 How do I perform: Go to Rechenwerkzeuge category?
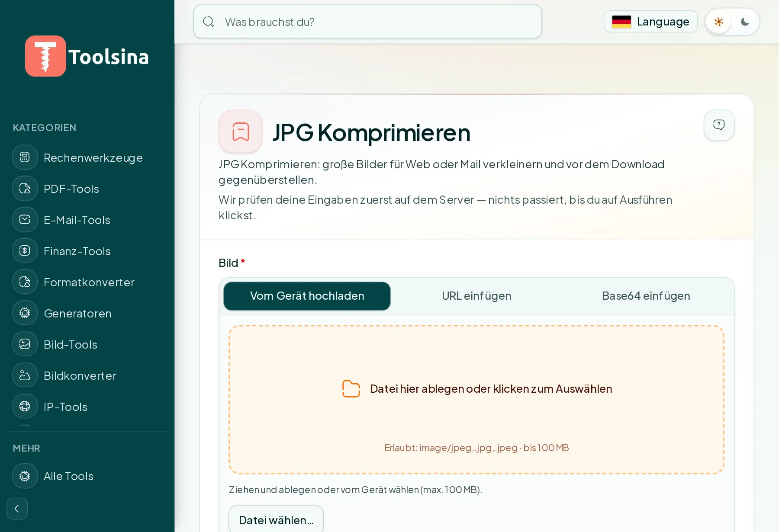[93, 157]
